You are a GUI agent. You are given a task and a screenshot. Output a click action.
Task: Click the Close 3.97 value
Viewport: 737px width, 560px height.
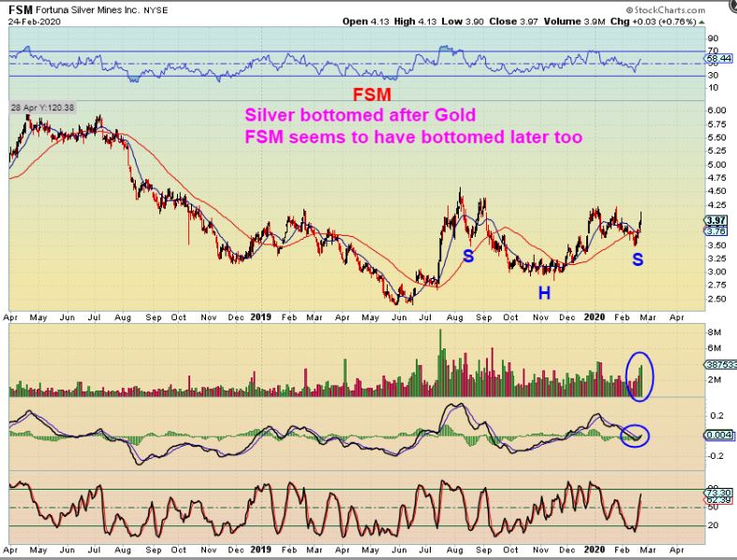pyautogui.click(x=513, y=22)
